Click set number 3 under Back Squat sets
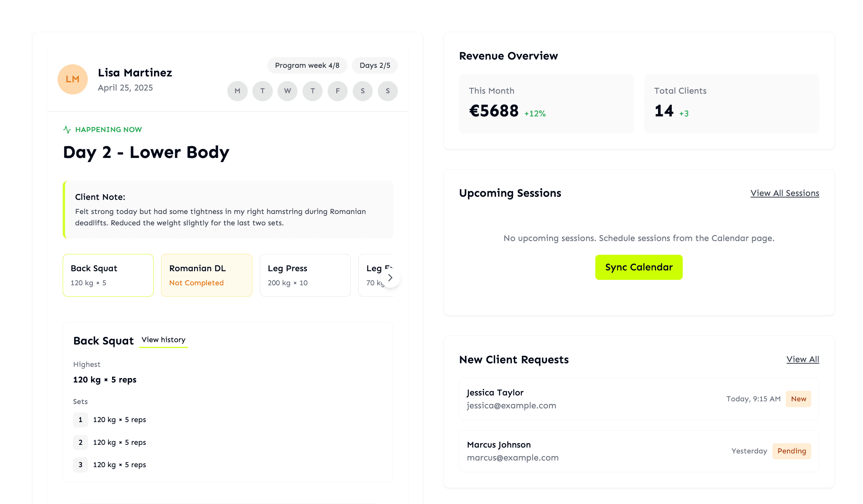The height and width of the screenshot is (504, 863). pyautogui.click(x=80, y=465)
